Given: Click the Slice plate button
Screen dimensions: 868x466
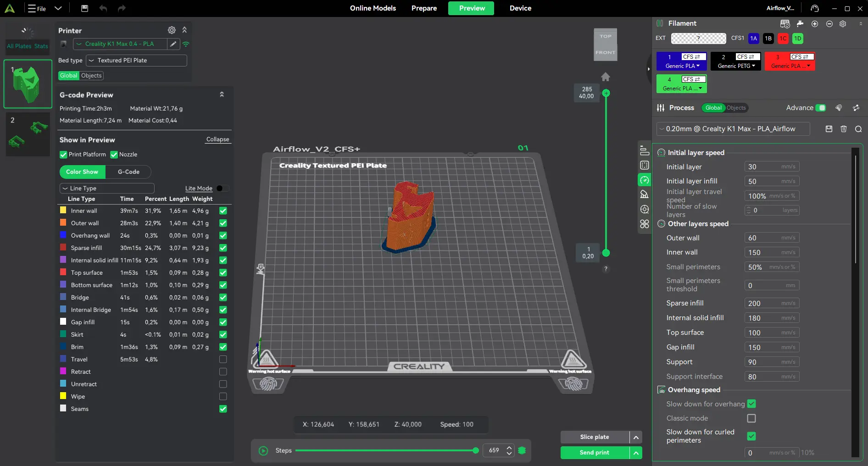Looking at the screenshot, I should (x=595, y=437).
